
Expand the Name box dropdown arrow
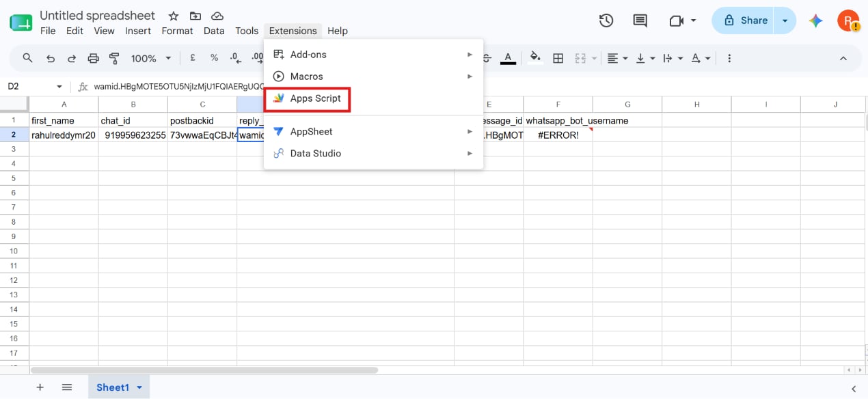coord(59,87)
